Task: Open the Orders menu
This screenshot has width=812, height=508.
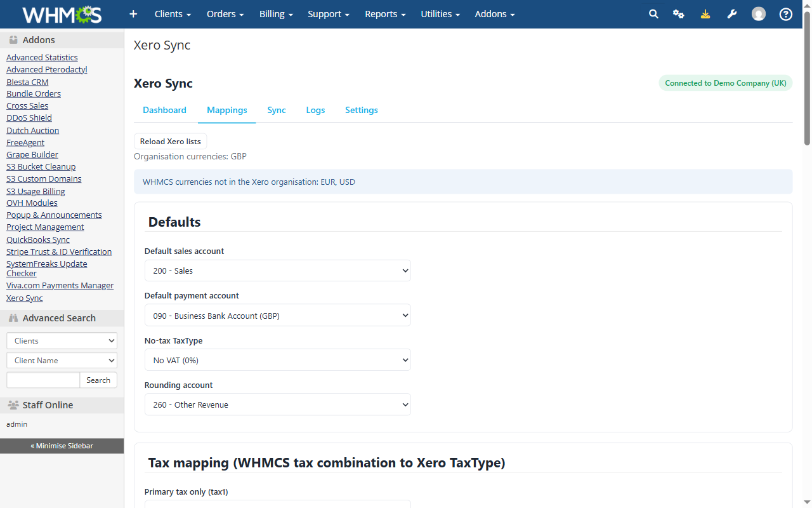Action: [x=225, y=14]
